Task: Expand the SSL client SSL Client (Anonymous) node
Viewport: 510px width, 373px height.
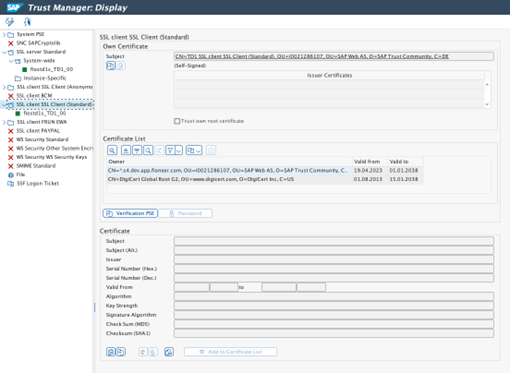Action: pyautogui.click(x=4, y=87)
